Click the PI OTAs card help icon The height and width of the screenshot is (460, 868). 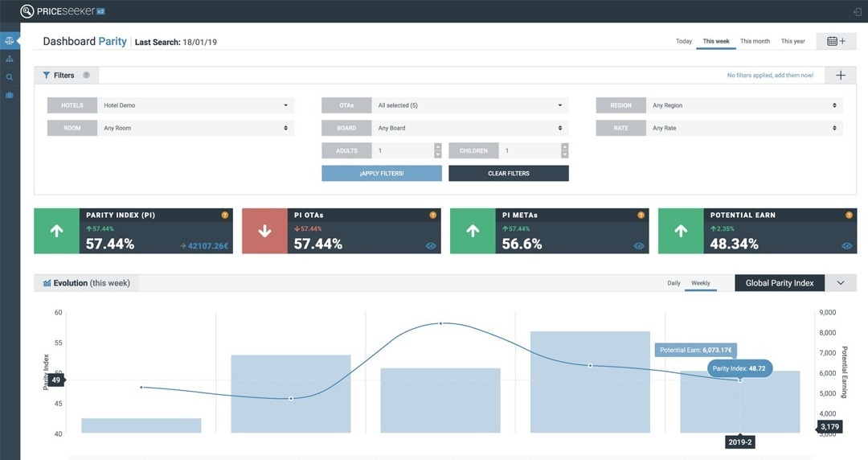(433, 215)
